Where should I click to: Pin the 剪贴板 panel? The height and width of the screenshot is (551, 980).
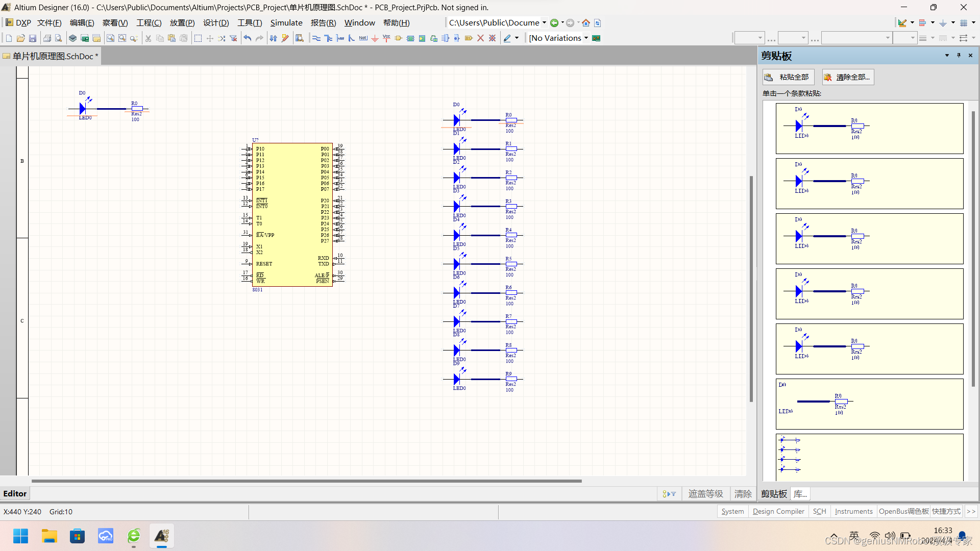959,55
